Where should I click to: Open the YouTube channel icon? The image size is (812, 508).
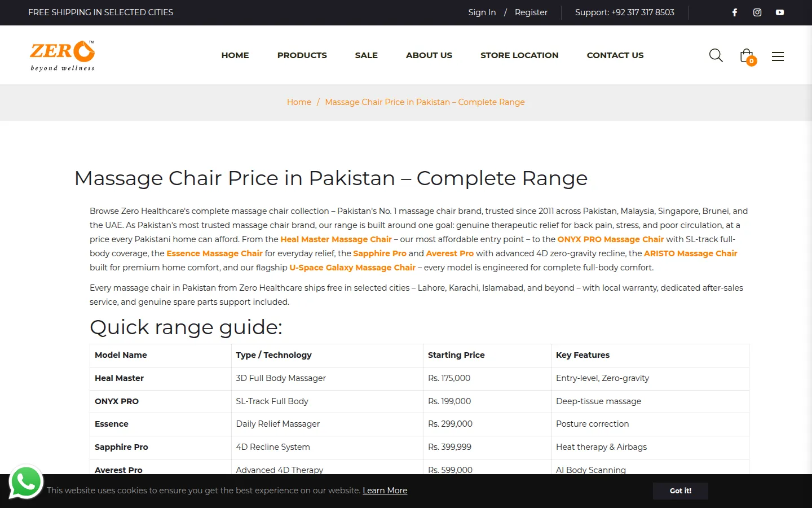(780, 12)
